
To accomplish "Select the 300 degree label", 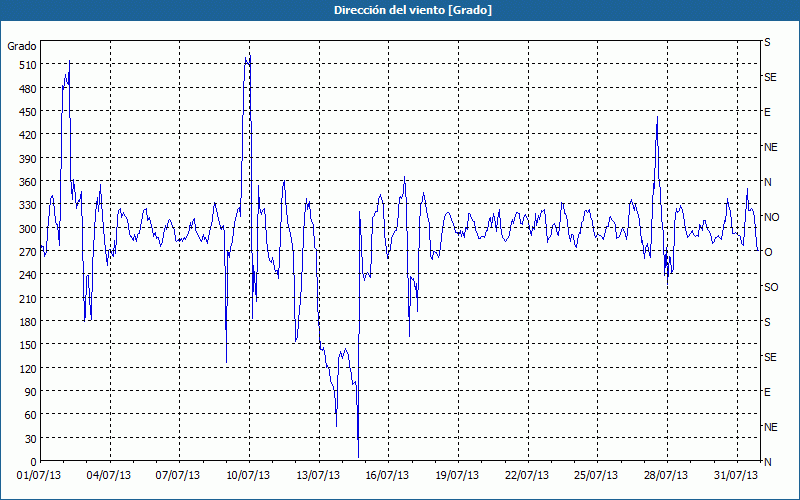I will [28, 229].
